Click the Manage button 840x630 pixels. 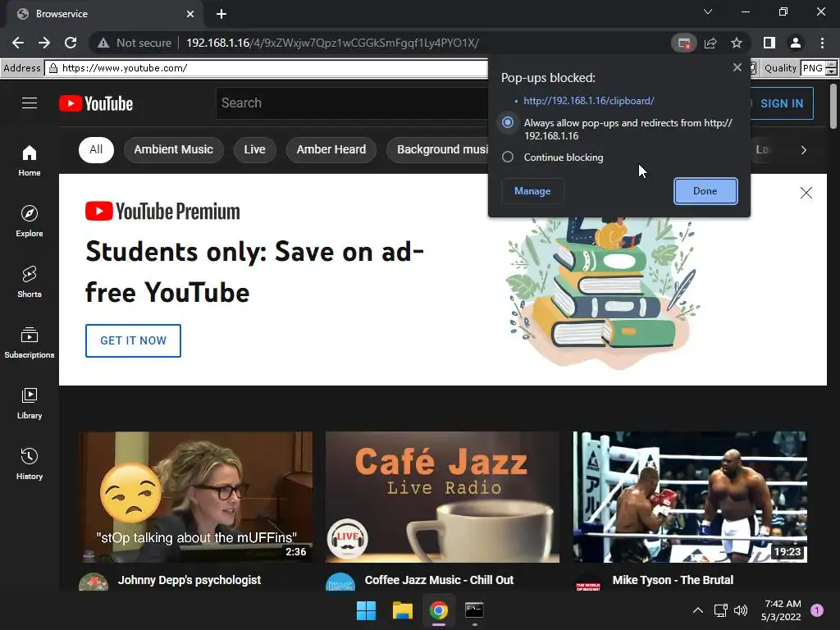[x=532, y=191]
